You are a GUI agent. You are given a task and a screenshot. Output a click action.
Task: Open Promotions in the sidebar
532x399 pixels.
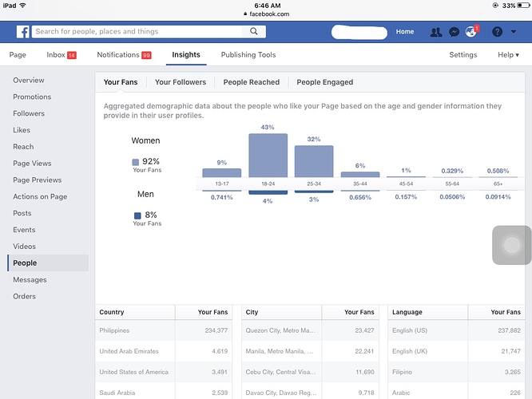[x=32, y=97]
